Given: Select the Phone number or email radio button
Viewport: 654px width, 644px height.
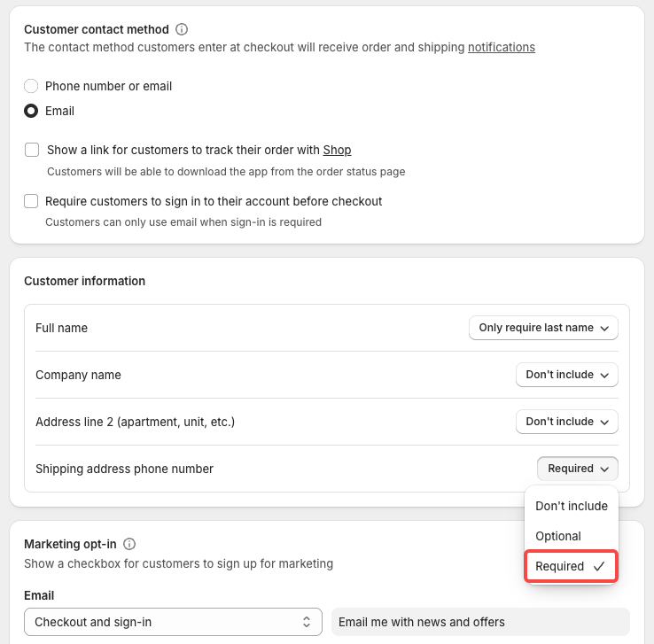Looking at the screenshot, I should click(x=31, y=86).
